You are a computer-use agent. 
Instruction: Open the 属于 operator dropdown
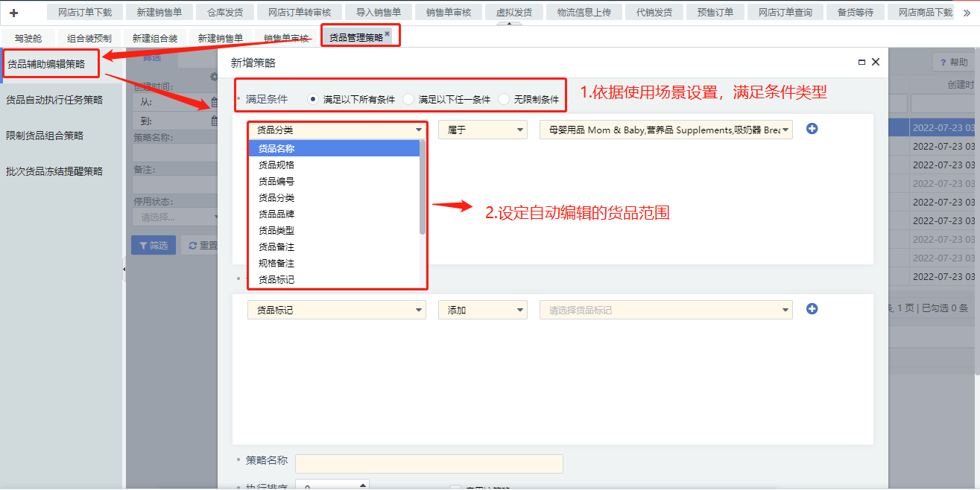(482, 130)
